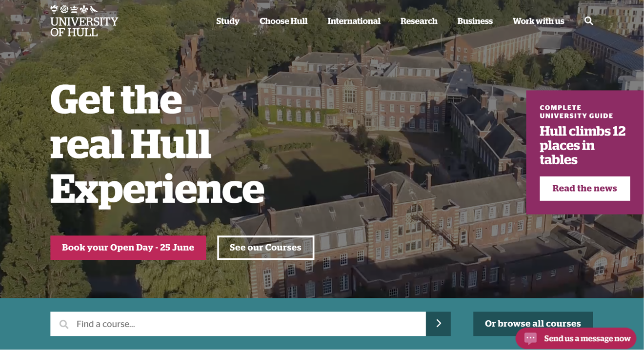Click Or browse all courses button
This screenshot has width=644, height=351.
point(533,324)
